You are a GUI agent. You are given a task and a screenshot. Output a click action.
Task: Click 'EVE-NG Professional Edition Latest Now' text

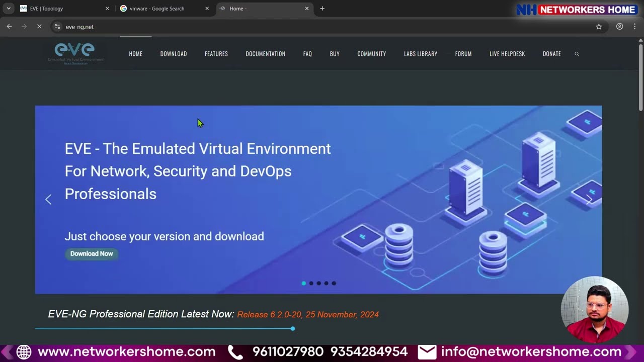(141, 314)
